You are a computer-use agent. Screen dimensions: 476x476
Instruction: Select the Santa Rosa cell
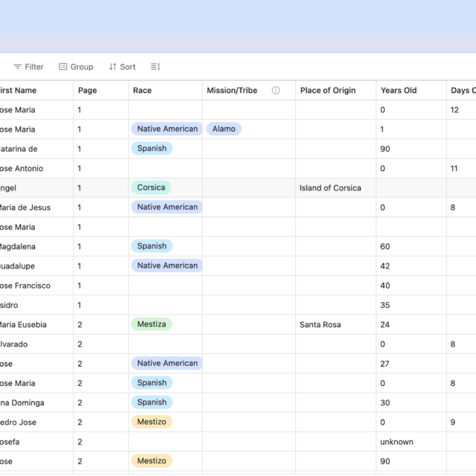tap(335, 324)
